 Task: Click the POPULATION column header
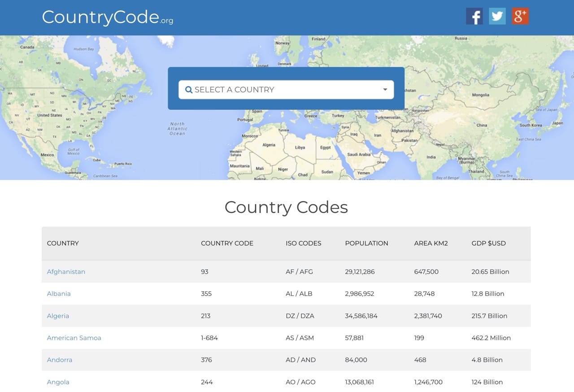click(x=366, y=243)
